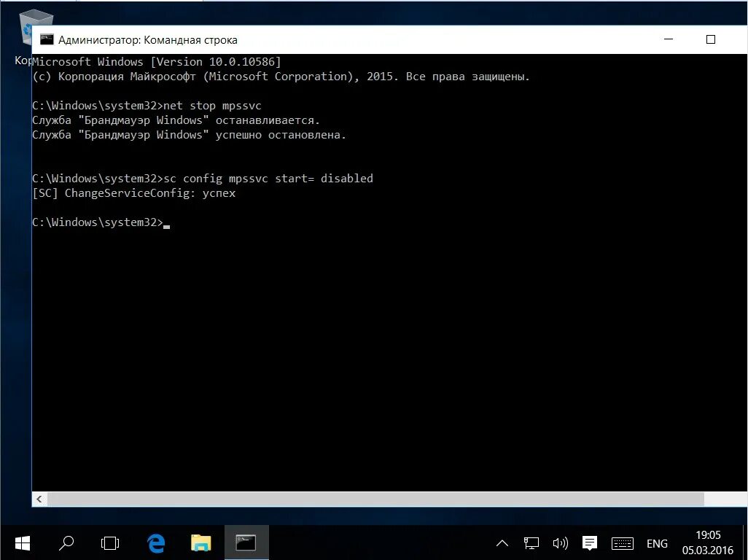Click the 'sc config mpssvc start= disabled' line
This screenshot has width=748, height=560.
[203, 179]
